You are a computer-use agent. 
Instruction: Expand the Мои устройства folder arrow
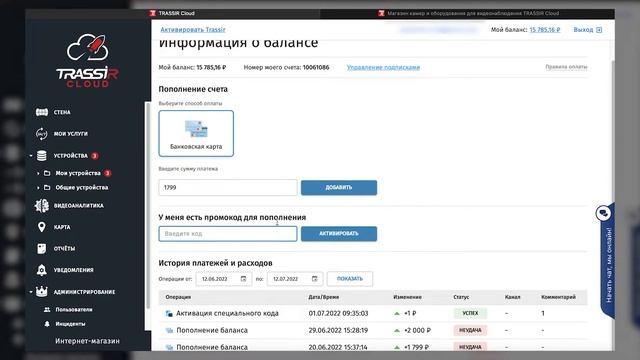pyautogui.click(x=38, y=173)
